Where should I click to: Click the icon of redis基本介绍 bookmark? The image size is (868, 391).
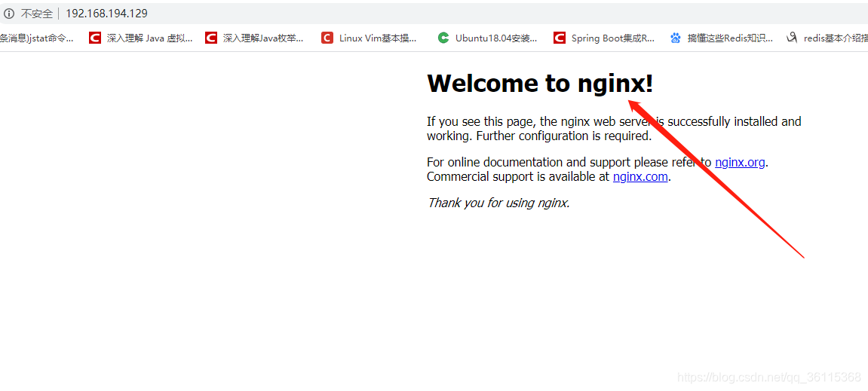point(792,38)
